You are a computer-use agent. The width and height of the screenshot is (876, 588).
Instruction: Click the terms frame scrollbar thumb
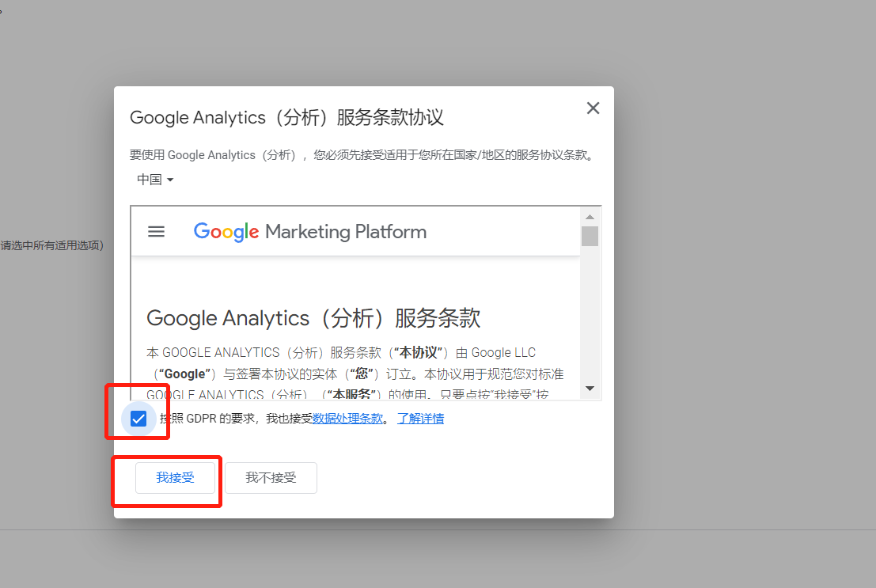pyautogui.click(x=590, y=236)
